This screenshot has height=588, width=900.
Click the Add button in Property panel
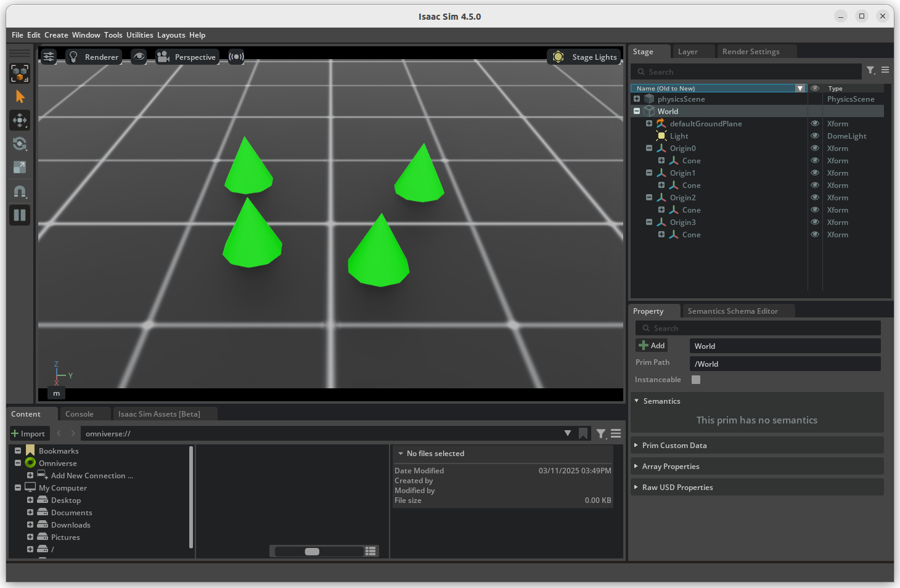click(x=652, y=346)
